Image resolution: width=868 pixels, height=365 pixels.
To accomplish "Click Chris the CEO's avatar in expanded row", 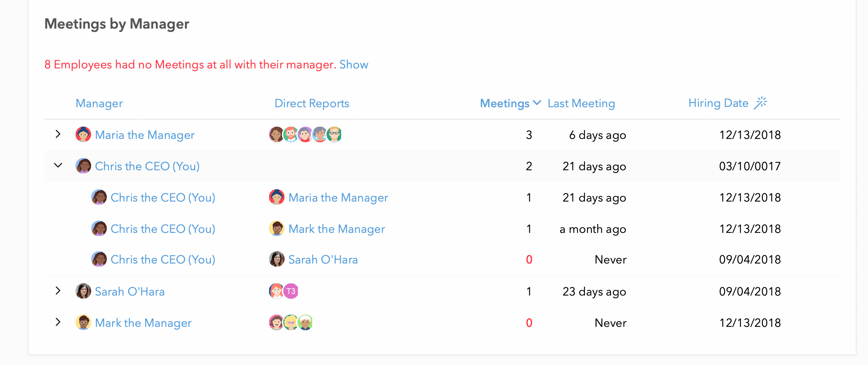I will point(83,165).
